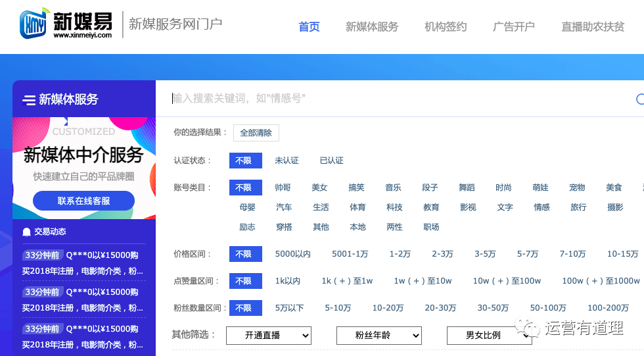Open 广告开户 navigation item
Image resolution: width=644 pixels, height=356 pixels.
coord(514,27)
